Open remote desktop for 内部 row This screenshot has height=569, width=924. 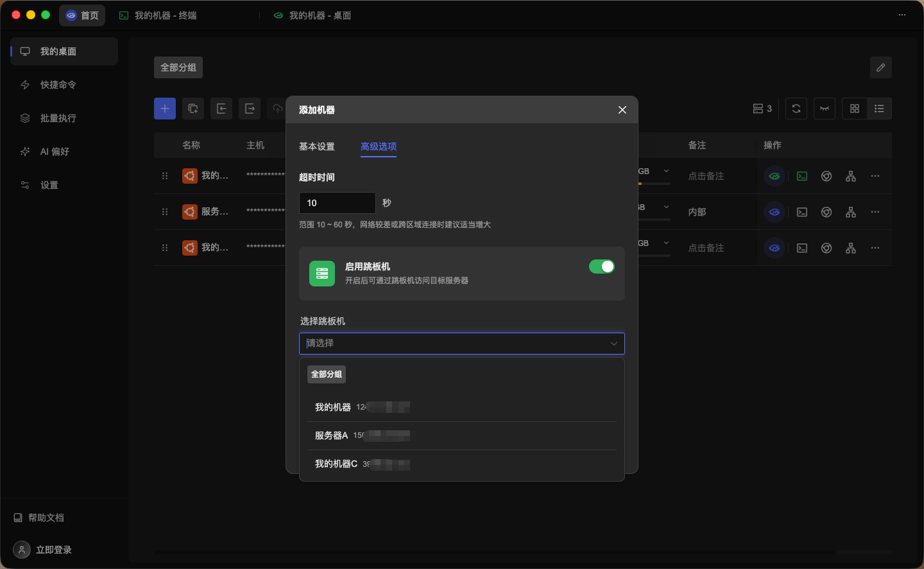tap(774, 212)
